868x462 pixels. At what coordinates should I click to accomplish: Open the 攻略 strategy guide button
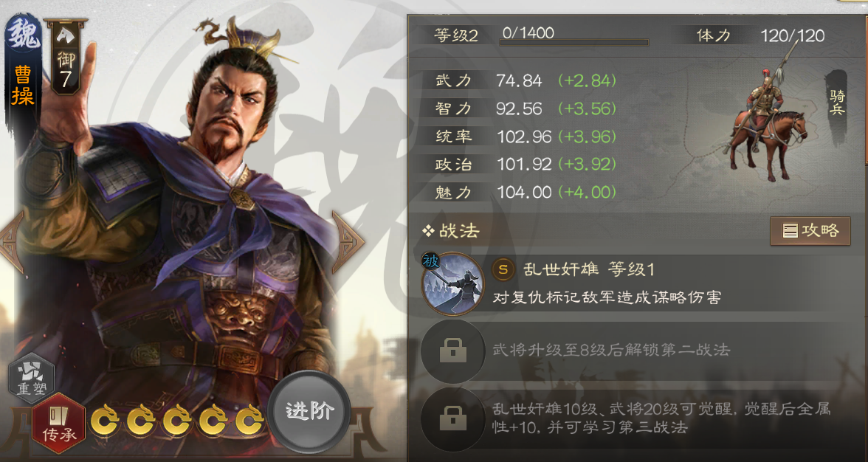[x=810, y=231]
